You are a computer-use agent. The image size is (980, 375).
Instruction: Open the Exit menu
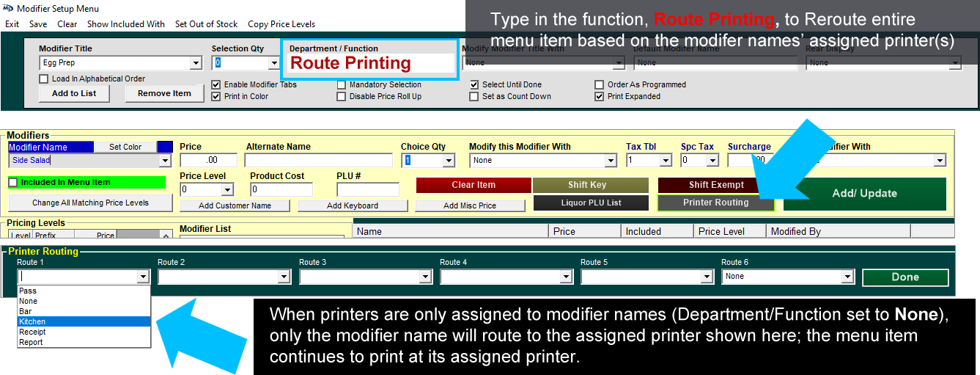12,24
